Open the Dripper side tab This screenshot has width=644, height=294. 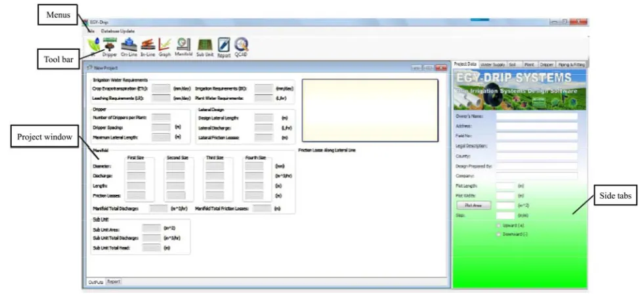547,65
